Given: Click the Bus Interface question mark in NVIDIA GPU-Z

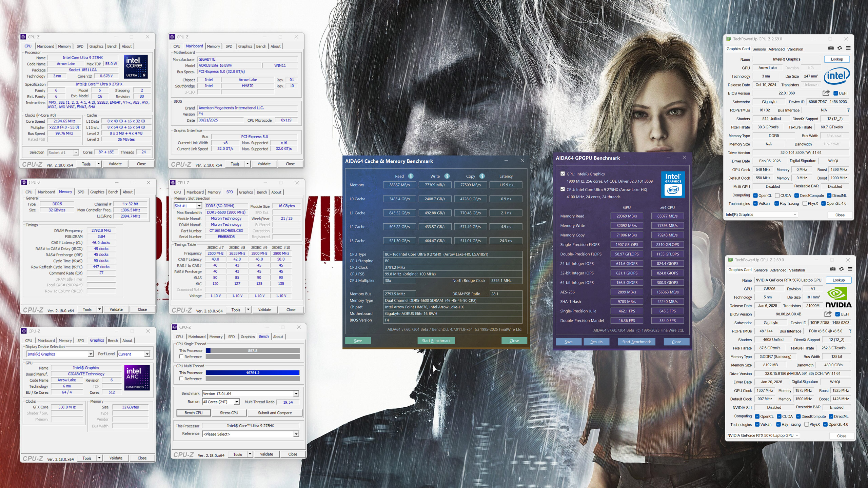Looking at the screenshot, I should tap(850, 331).
